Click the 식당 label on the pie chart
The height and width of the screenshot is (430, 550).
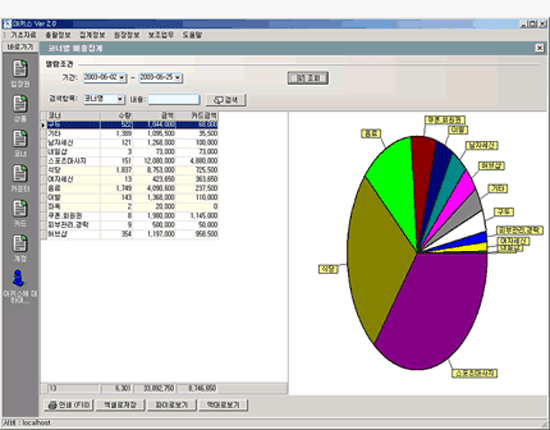coord(328,269)
